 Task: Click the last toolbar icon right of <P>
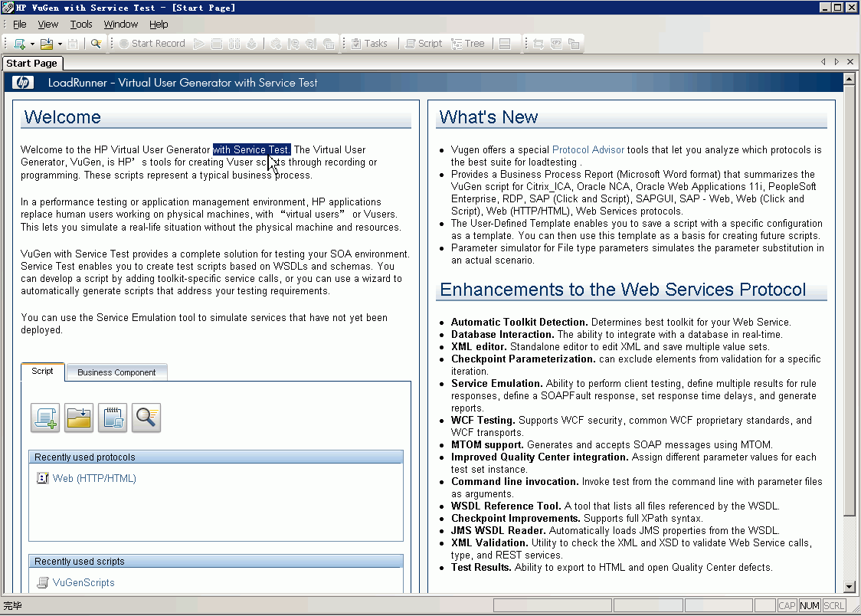[x=574, y=44]
